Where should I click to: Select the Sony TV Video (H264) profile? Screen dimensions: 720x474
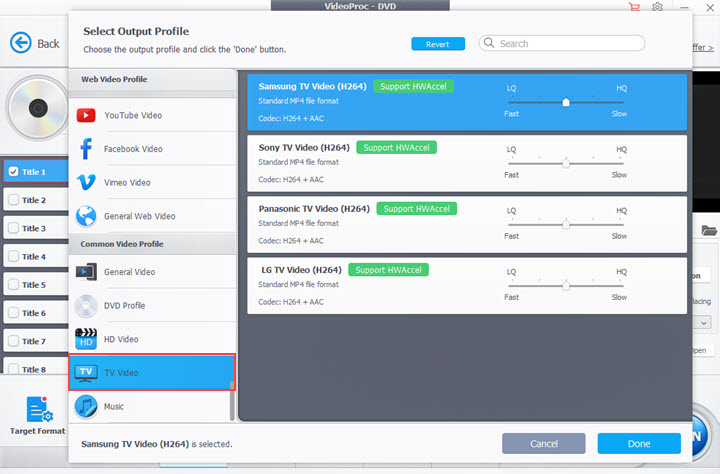[x=467, y=163]
